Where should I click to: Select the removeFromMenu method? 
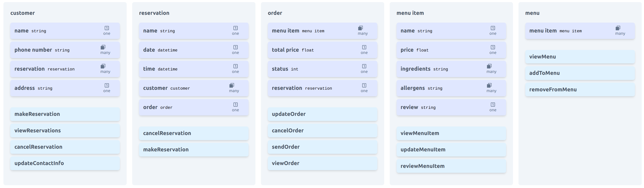(x=580, y=90)
